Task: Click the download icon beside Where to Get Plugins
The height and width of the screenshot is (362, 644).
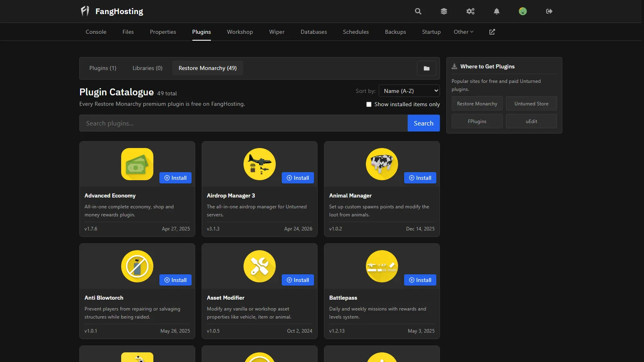Action: tap(454, 66)
